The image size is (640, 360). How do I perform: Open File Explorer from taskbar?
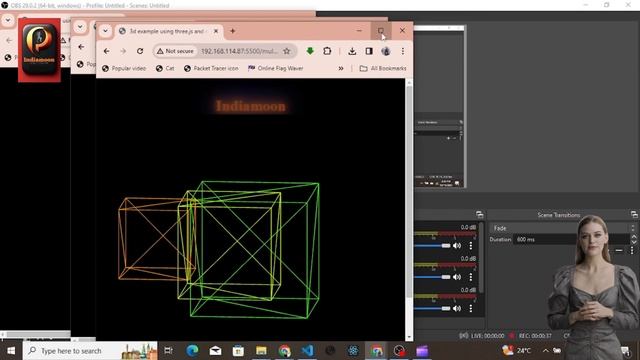pyautogui.click(x=261, y=351)
